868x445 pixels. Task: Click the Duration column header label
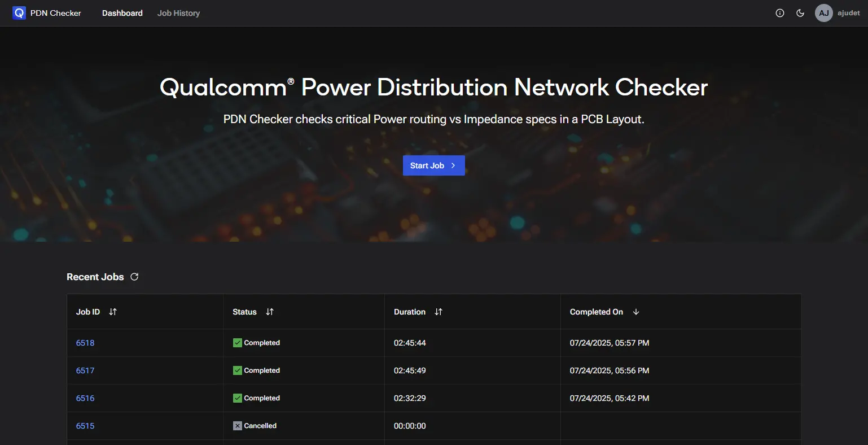pyautogui.click(x=410, y=312)
